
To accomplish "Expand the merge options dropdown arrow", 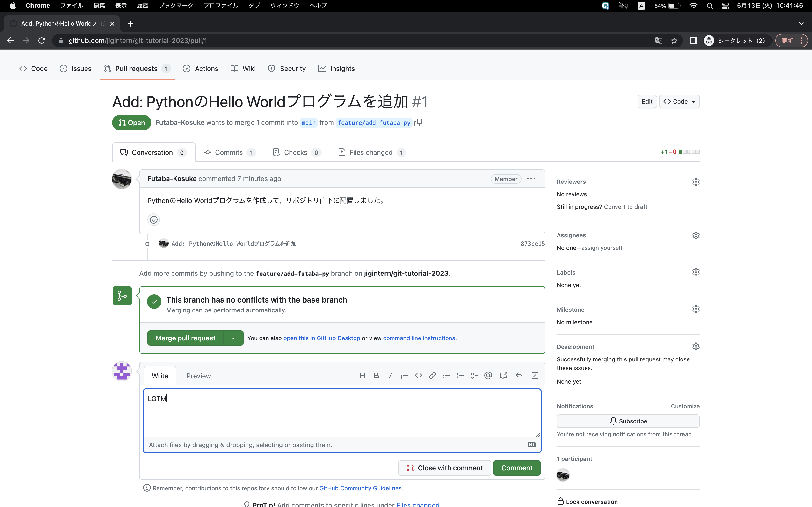I will [233, 338].
